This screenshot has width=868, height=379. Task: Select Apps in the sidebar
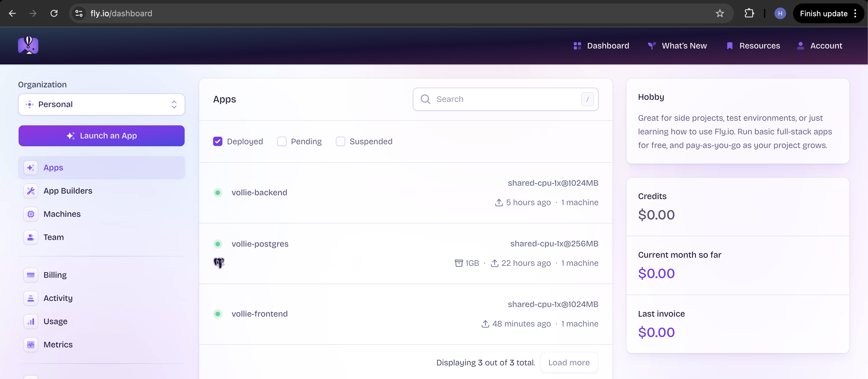101,167
